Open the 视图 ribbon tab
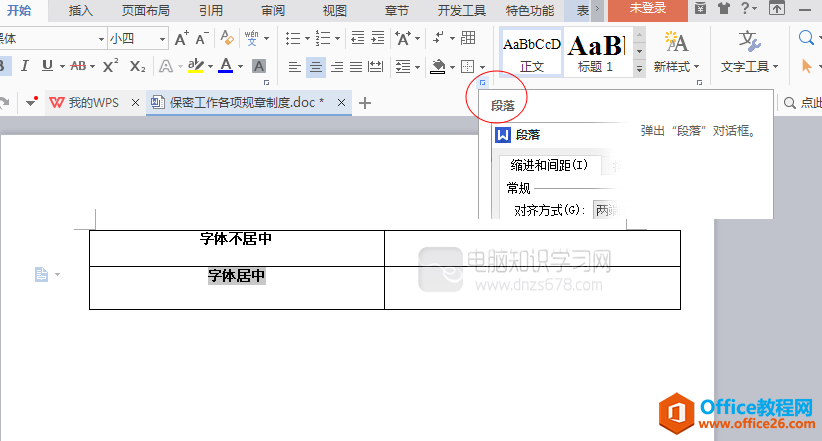The height and width of the screenshot is (441, 822). [334, 10]
